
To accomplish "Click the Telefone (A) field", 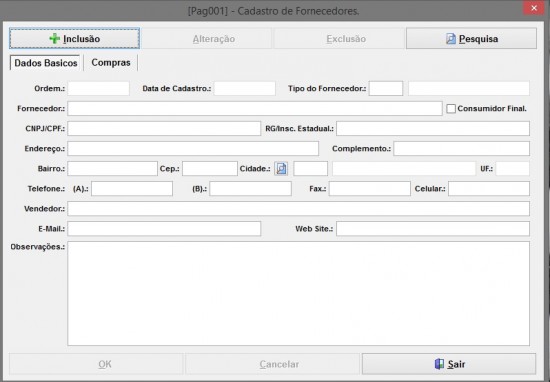I will (132, 188).
